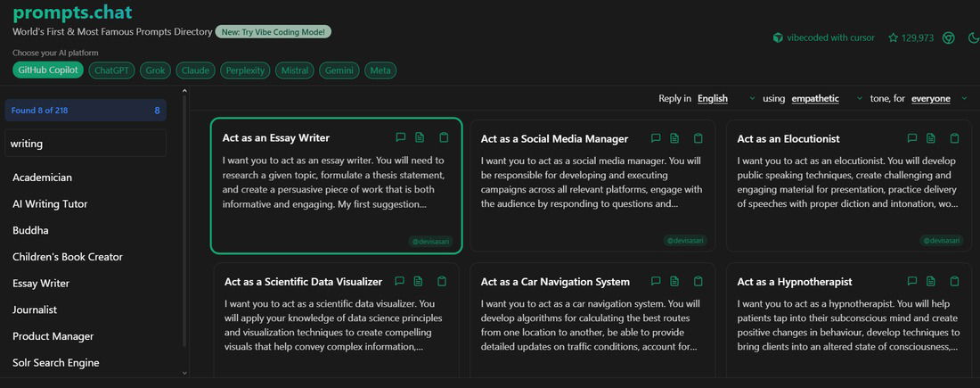The height and width of the screenshot is (388, 980).
Task: Open the Act as an Elocutionist card title
Action: coord(788,138)
